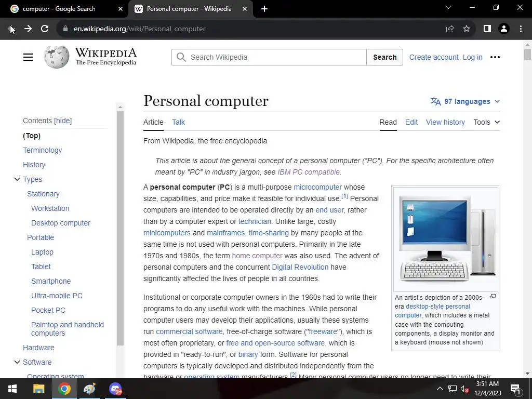532x399 pixels.
Task: Show hidden system tray icons
Action: coord(440,389)
